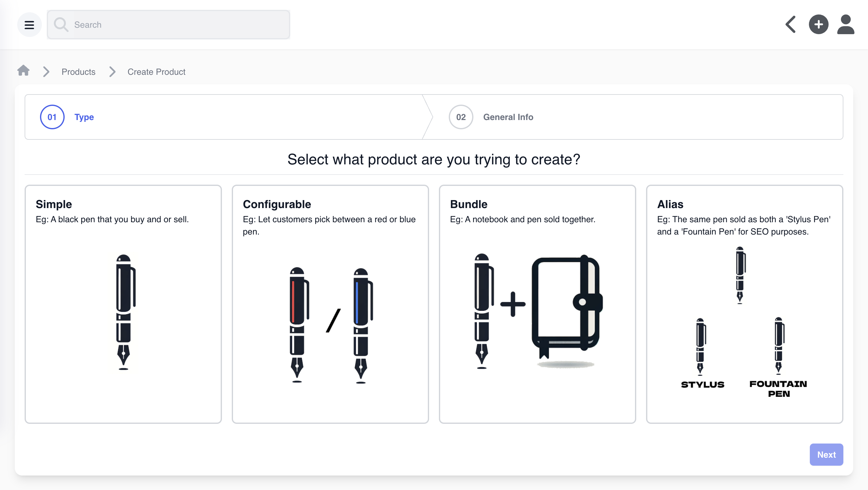Click chevron after the home breadcrumb
Image resolution: width=868 pixels, height=490 pixels.
point(46,72)
